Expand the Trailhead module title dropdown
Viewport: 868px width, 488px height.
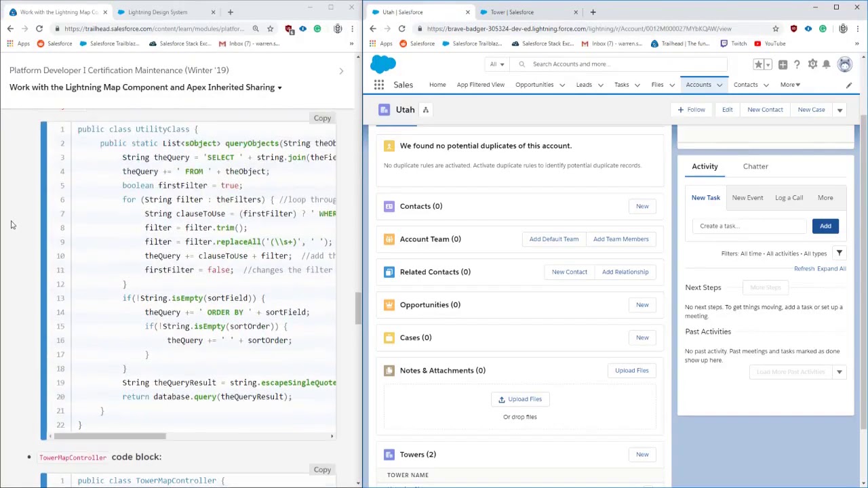coord(279,87)
